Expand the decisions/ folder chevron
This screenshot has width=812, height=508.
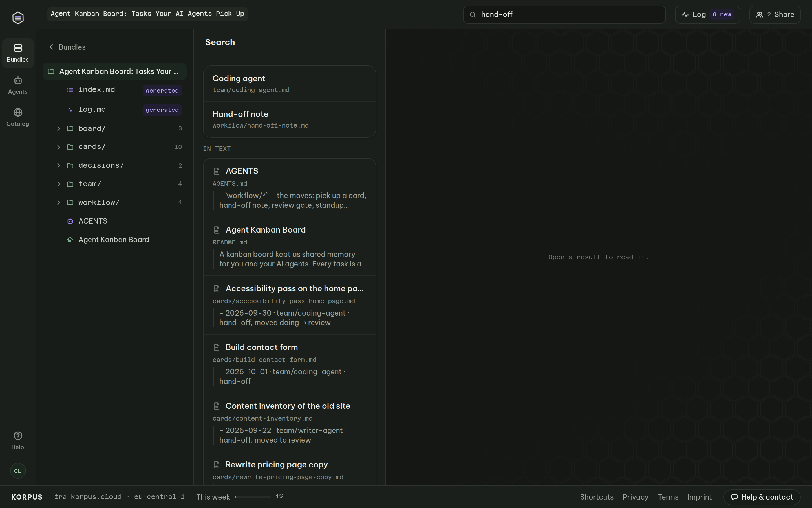(x=59, y=166)
